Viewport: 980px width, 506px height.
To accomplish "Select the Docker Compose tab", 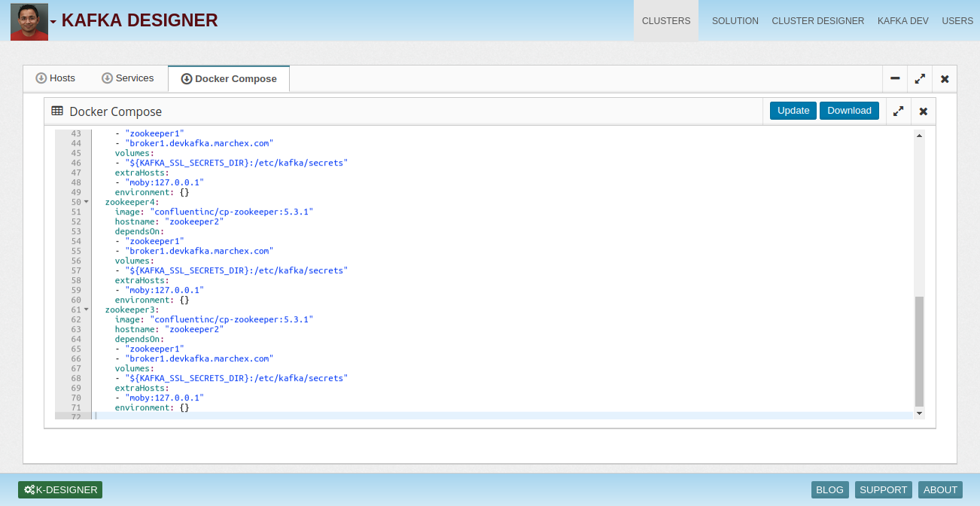I will (229, 78).
